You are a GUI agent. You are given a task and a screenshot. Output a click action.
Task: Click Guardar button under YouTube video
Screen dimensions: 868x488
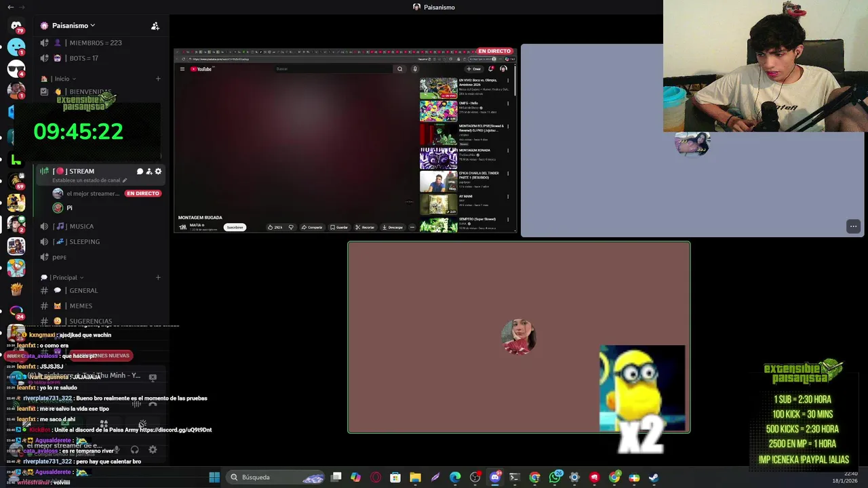coord(339,227)
